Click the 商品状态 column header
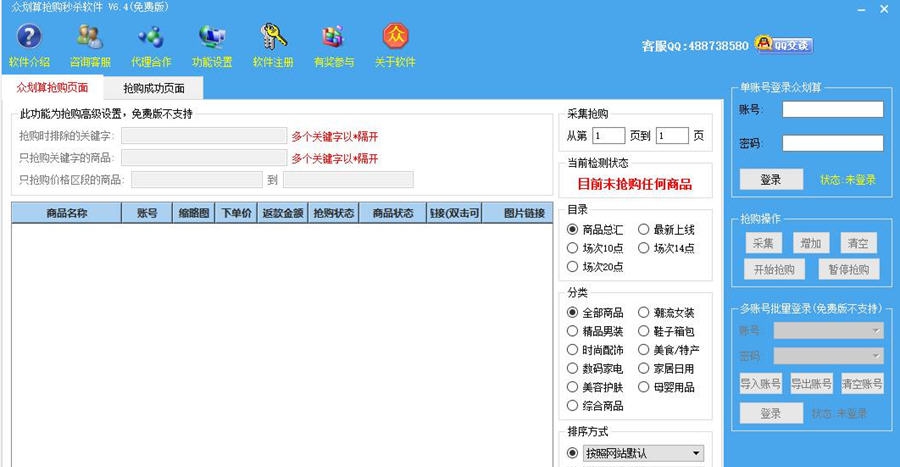 pos(393,213)
